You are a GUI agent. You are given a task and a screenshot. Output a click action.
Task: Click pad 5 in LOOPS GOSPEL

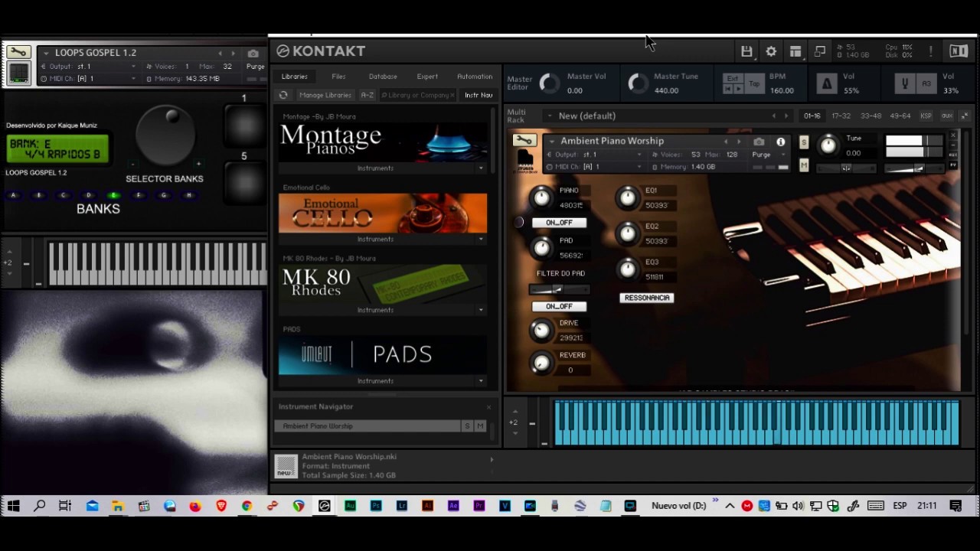(x=245, y=184)
